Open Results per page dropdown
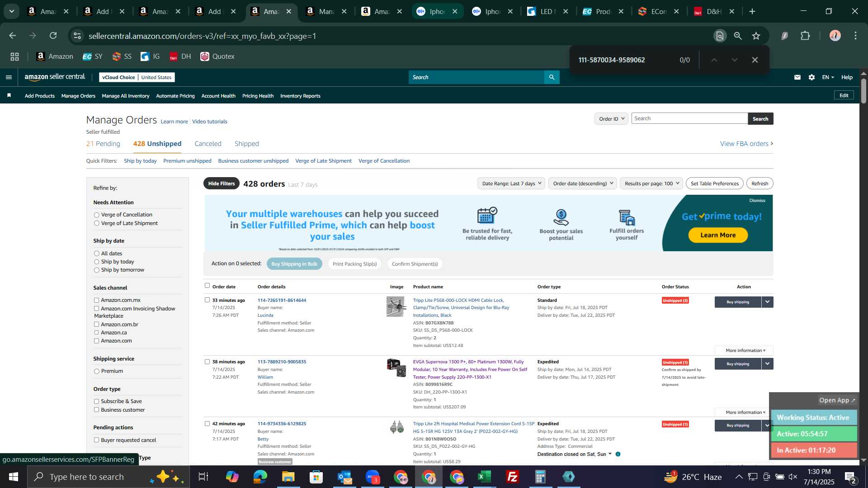This screenshot has height=488, width=868. (x=651, y=183)
